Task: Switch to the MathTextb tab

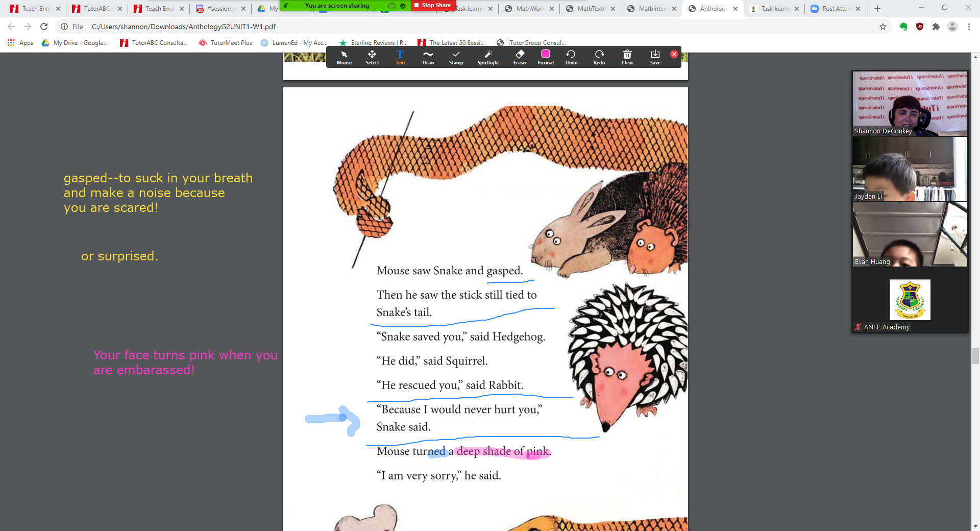Action: [x=586, y=9]
